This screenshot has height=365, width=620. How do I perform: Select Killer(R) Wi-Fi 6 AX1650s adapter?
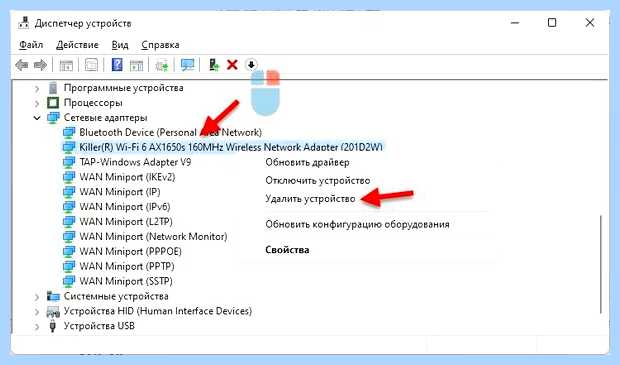pyautogui.click(x=231, y=147)
